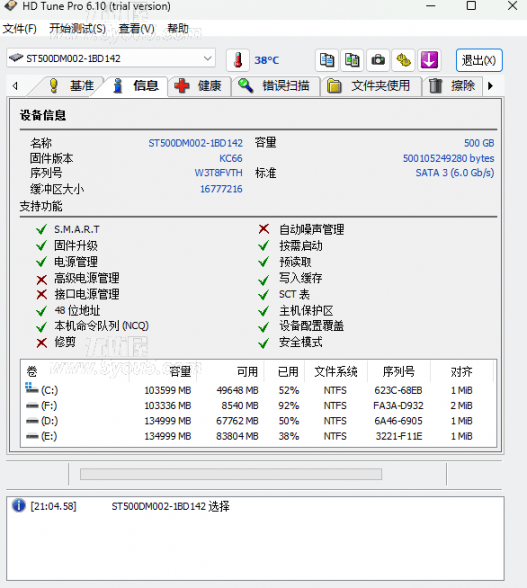Open the ST500DM002 drive selection dropdown

click(111, 58)
